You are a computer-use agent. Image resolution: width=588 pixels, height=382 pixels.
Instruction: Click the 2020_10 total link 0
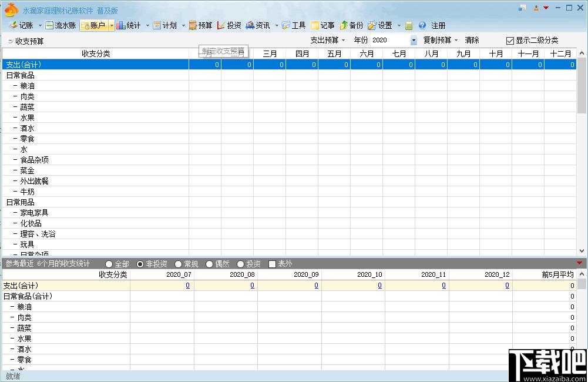(x=379, y=286)
